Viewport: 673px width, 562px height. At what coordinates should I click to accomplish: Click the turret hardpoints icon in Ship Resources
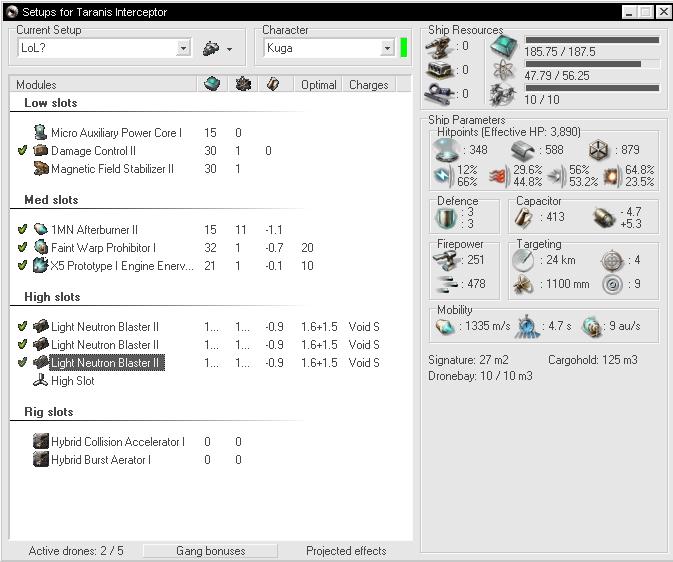click(438, 47)
